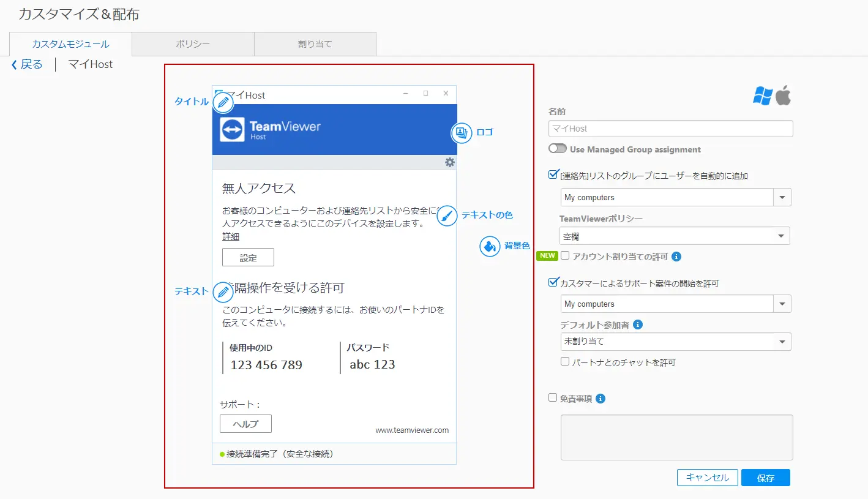Click the 使用中のID label
The image size is (868, 499).
251,348
